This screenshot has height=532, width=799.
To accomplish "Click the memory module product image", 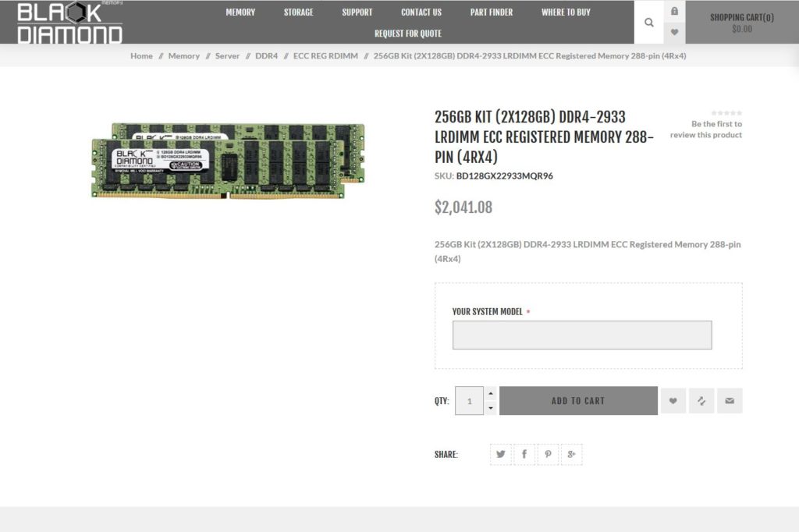I will [228, 161].
